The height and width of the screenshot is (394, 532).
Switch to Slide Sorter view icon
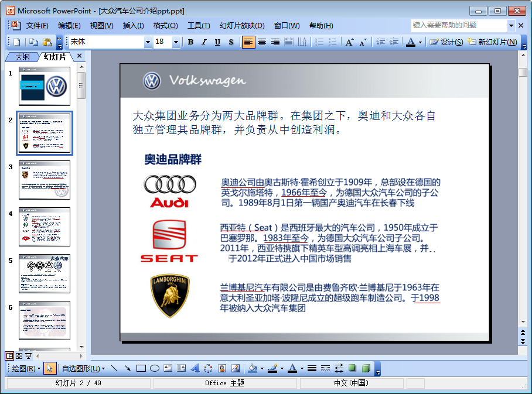tap(19, 356)
